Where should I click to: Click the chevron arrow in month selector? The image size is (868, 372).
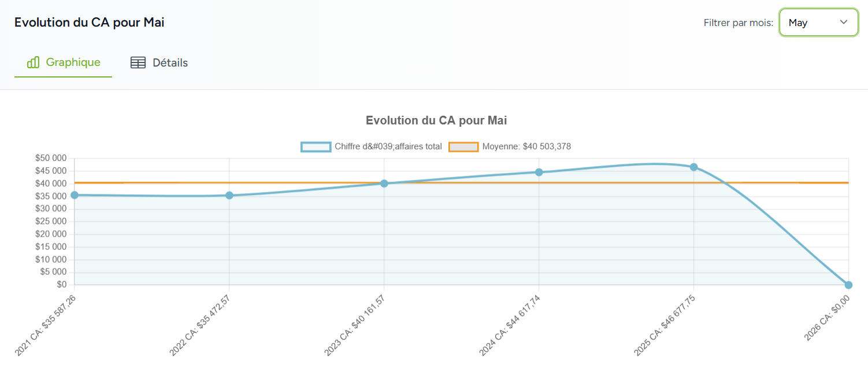coord(843,22)
